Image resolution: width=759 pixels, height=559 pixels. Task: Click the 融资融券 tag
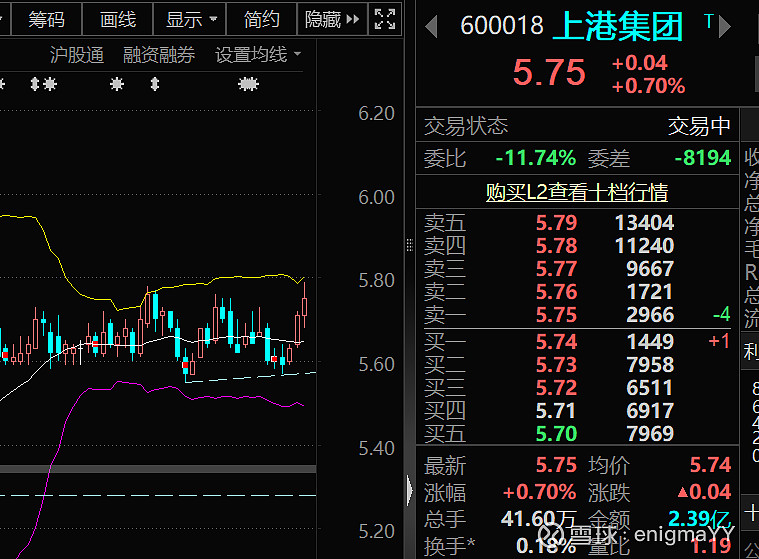pyautogui.click(x=159, y=55)
